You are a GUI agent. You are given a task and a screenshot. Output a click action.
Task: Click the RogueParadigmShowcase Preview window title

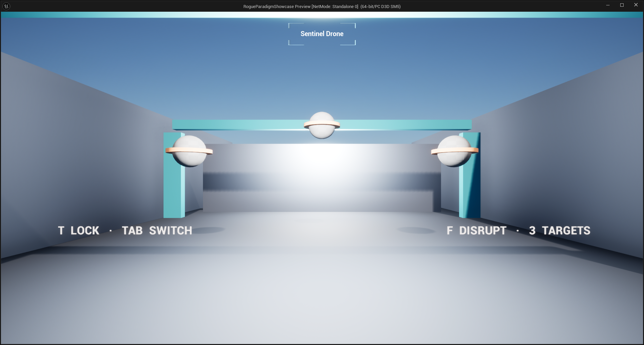322,6
